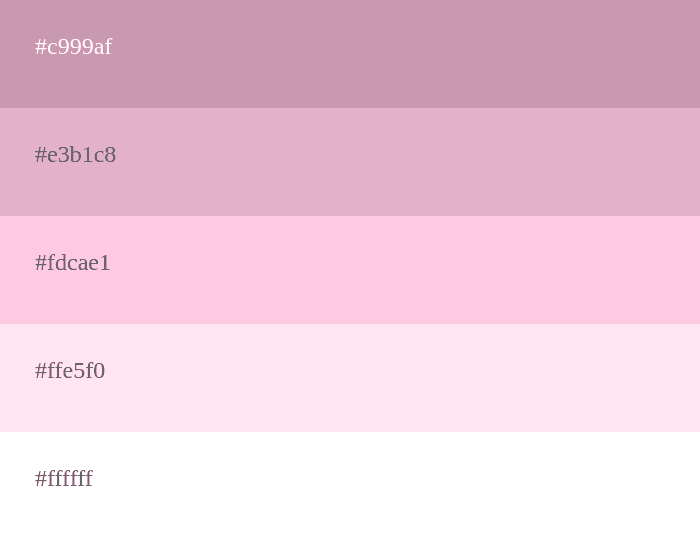Click the #c999af hex code text

click(x=73, y=47)
